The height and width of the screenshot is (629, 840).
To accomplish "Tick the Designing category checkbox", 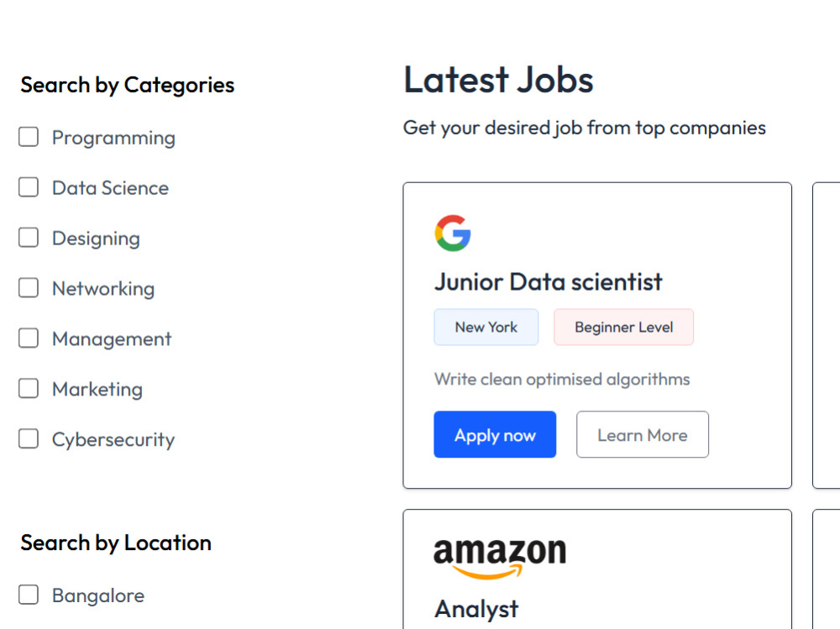I will click(29, 238).
